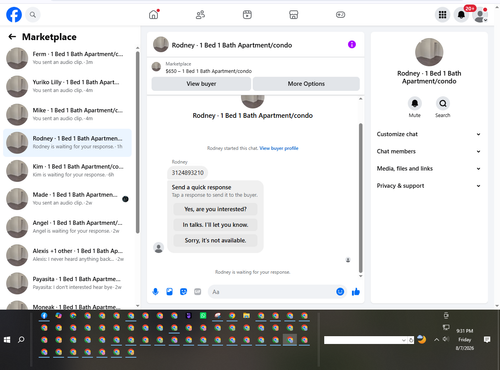This screenshot has width=500, height=370.
Task: Send quick response "Yes, are you interested?"
Action: 215,209
